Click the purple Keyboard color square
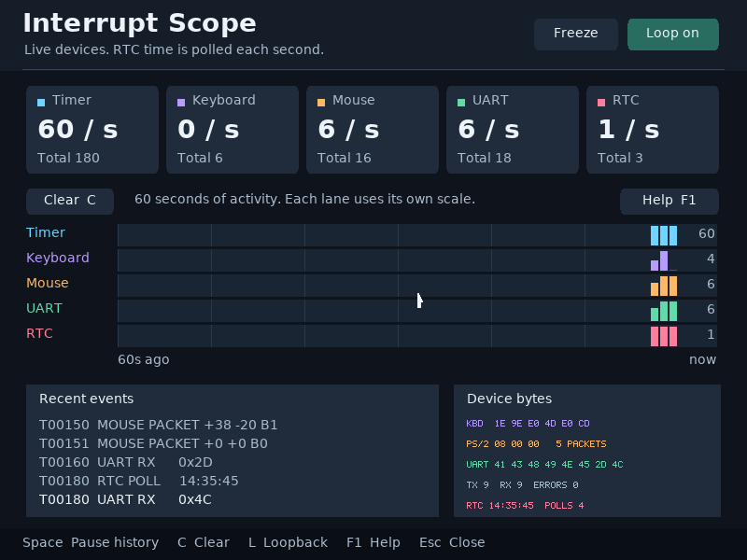 [181, 103]
